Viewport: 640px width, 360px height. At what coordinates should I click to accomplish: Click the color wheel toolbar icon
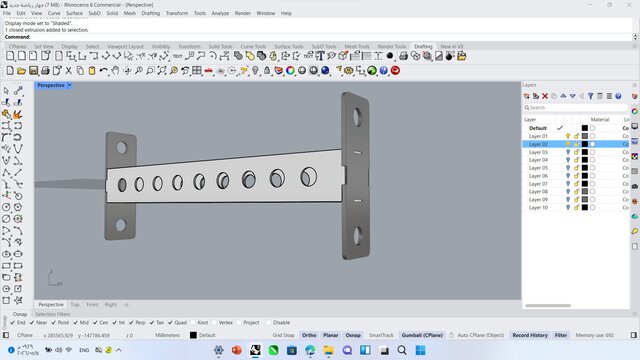coord(290,71)
